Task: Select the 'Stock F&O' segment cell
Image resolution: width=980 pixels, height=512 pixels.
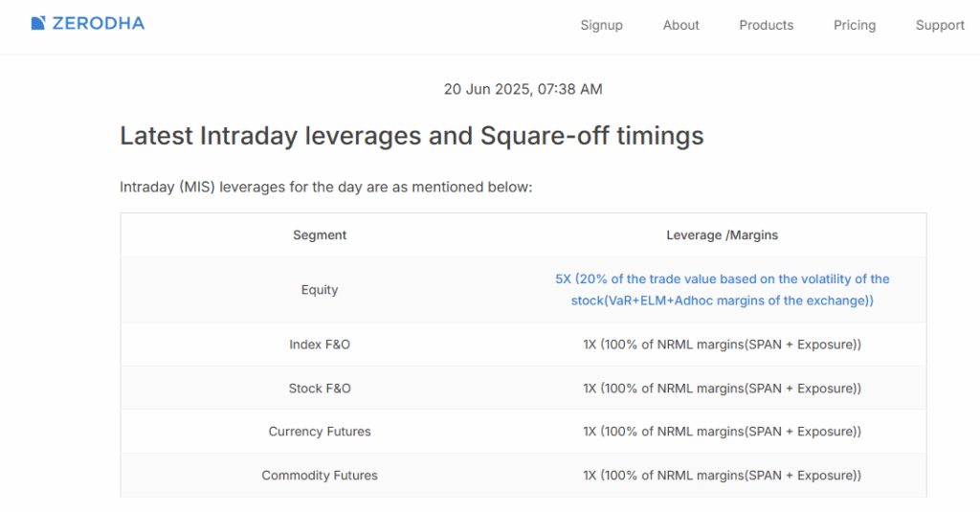Action: 320,389
